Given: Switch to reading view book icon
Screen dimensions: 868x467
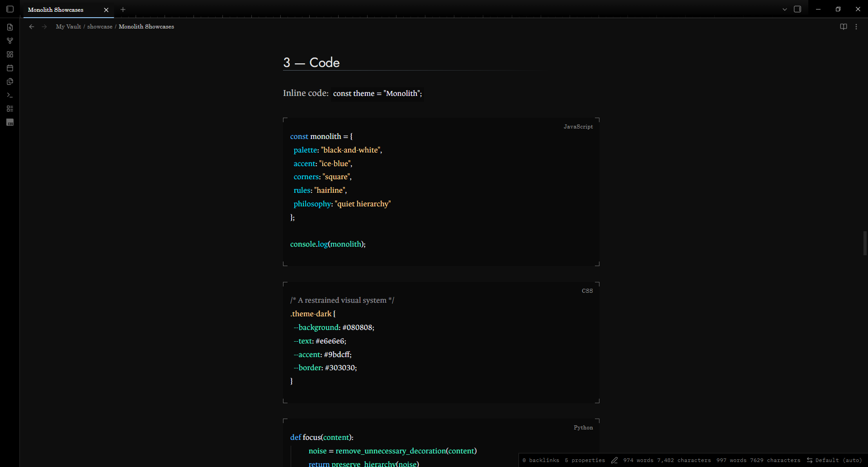Looking at the screenshot, I should [x=844, y=27].
